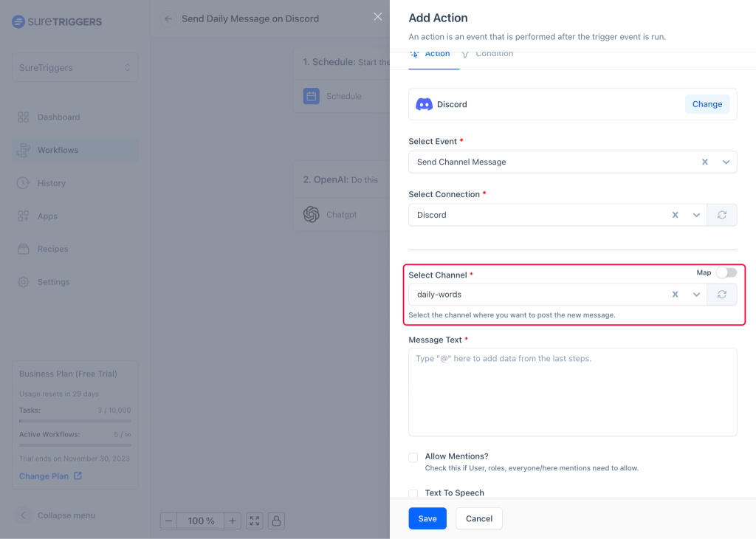This screenshot has height=539, width=756.
Task: Enable the Allow Mentions checkbox
Action: coord(413,458)
